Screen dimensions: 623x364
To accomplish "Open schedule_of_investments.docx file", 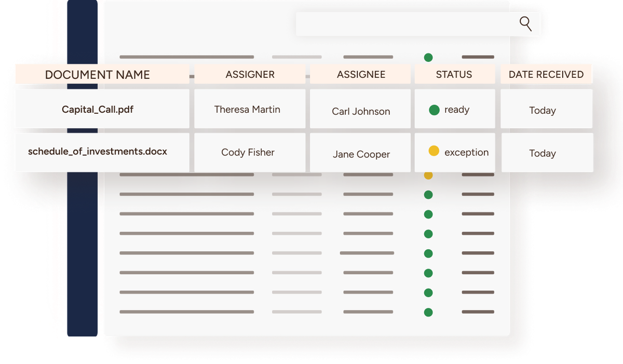I will [x=98, y=152].
